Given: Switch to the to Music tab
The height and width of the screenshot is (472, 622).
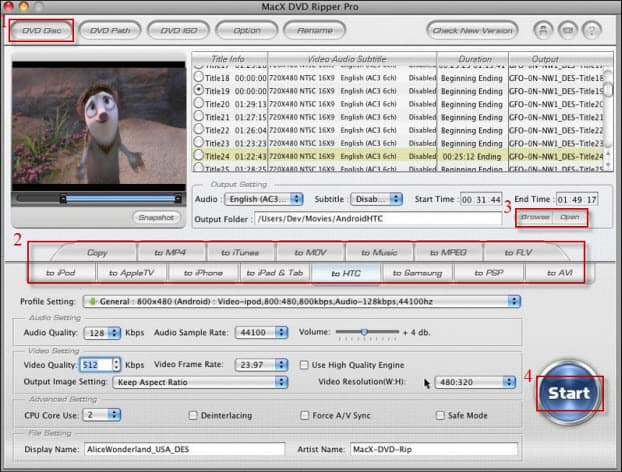Looking at the screenshot, I should (x=379, y=253).
